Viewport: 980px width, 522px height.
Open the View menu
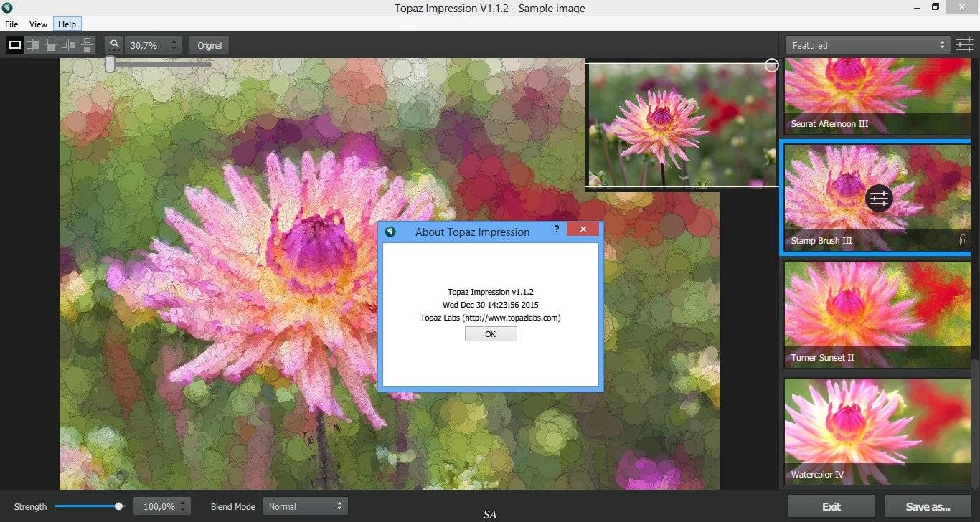coord(39,24)
